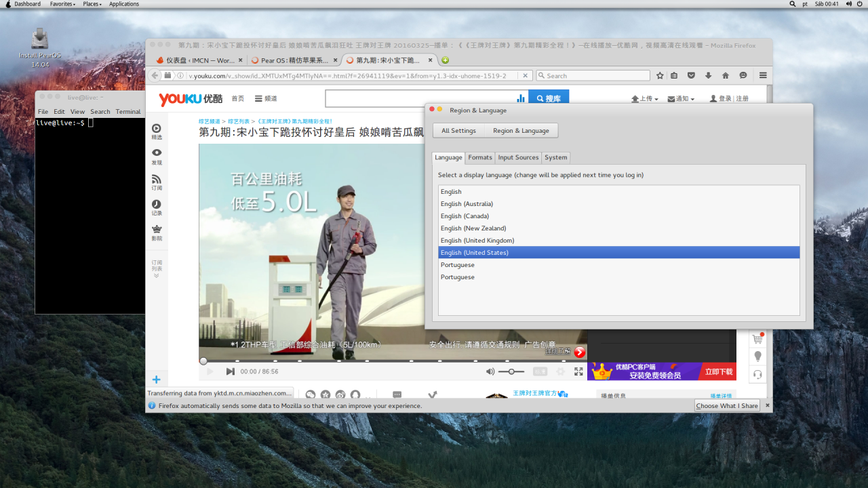Expand the 订阅列表 subscription list chevrons
This screenshot has width=868, height=488.
[x=157, y=275]
